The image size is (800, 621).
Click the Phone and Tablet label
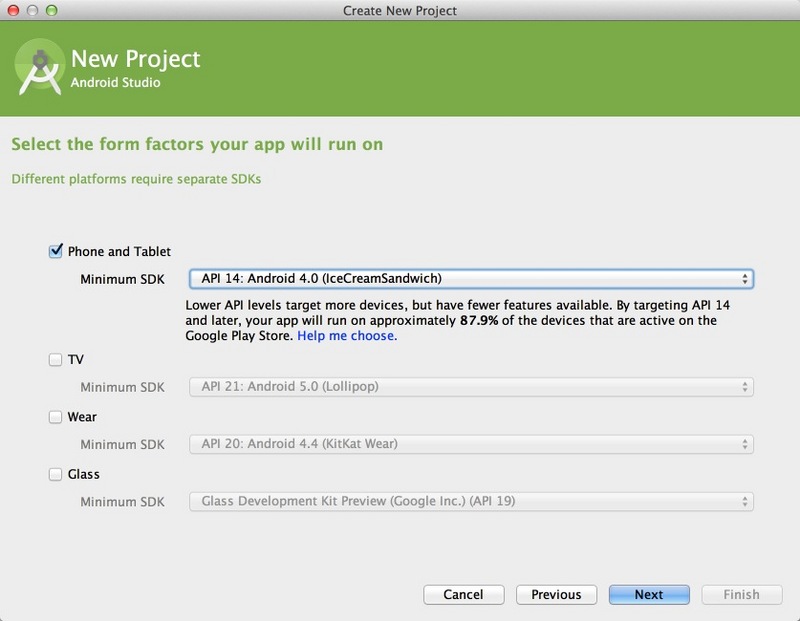tap(119, 252)
